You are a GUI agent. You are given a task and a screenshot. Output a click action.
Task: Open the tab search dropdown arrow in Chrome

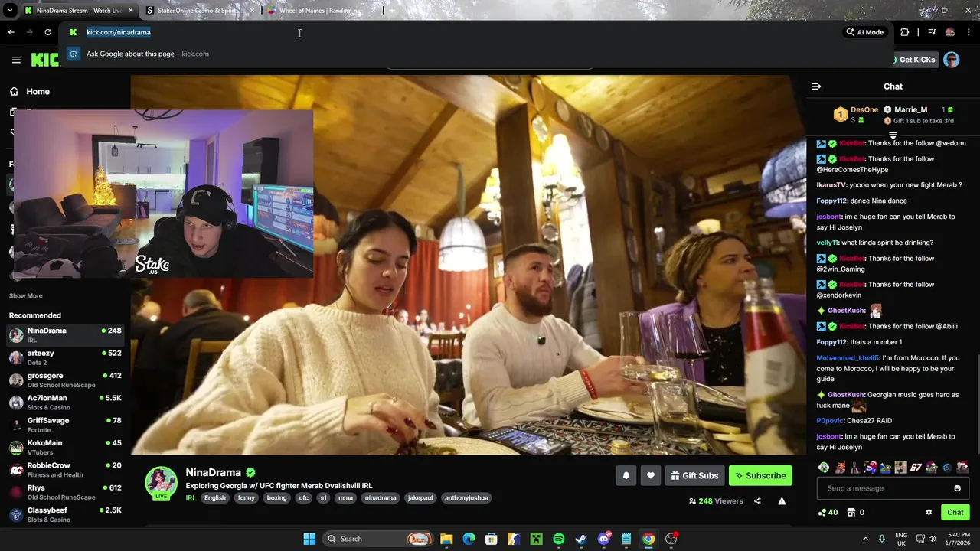pyautogui.click(x=10, y=11)
